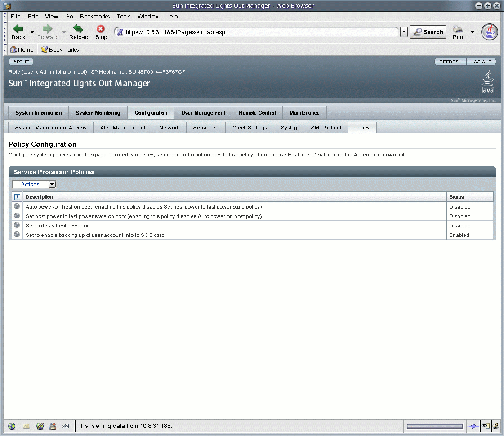Screen dimensions: 504x436
Task: Select the Set host power to last state radio
Action: tap(17, 216)
